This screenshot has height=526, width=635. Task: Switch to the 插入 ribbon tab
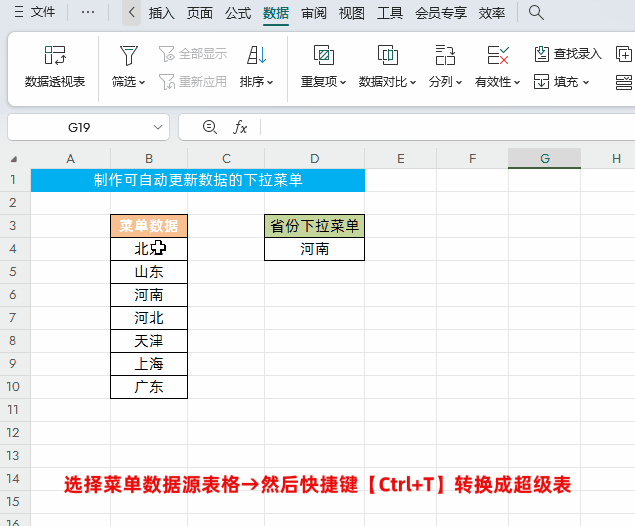pyautogui.click(x=162, y=13)
